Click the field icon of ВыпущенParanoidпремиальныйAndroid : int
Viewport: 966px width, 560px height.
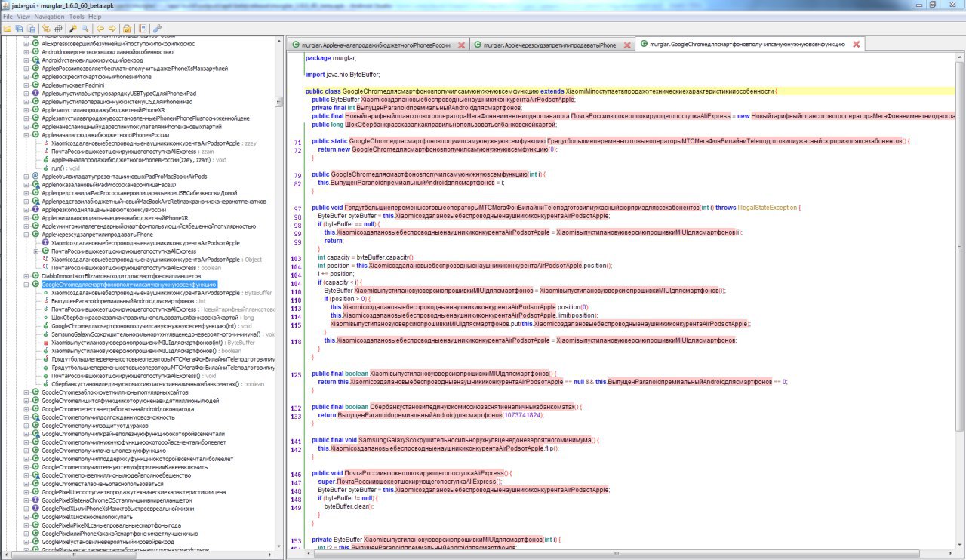click(46, 300)
